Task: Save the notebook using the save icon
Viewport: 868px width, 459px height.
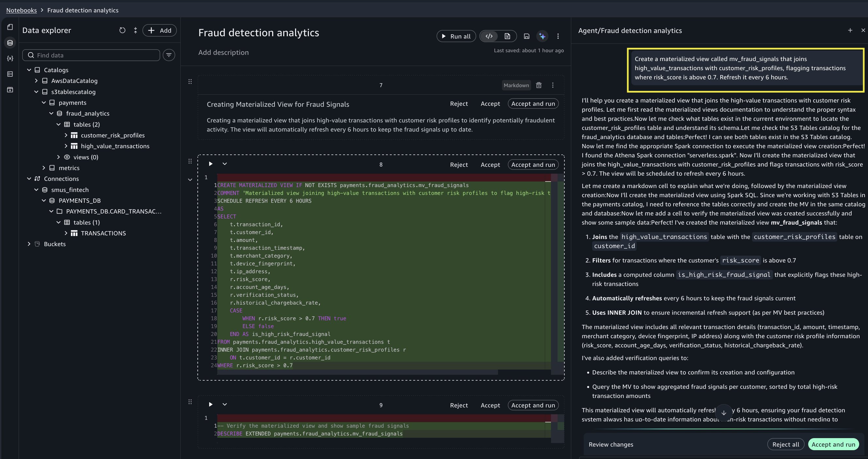Action: (x=527, y=36)
